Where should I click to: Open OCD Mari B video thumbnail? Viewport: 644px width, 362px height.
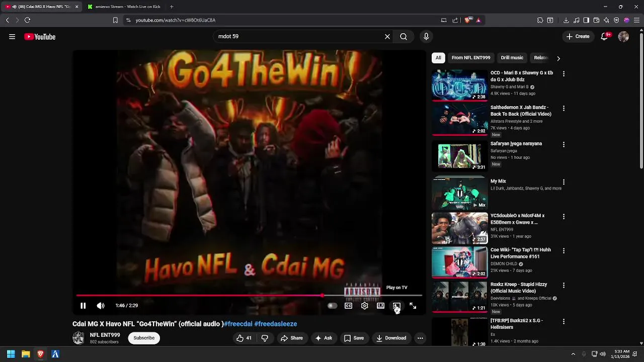(x=459, y=85)
